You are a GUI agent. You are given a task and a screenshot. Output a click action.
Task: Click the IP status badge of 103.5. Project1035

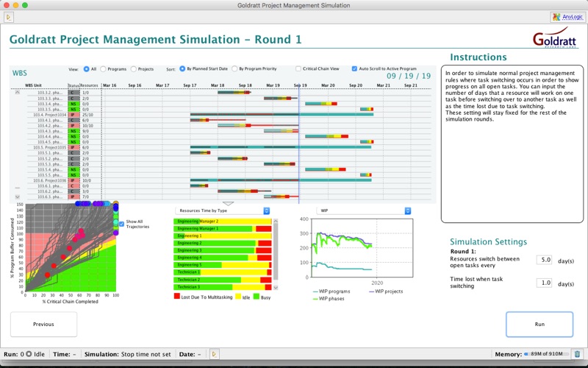(73, 148)
